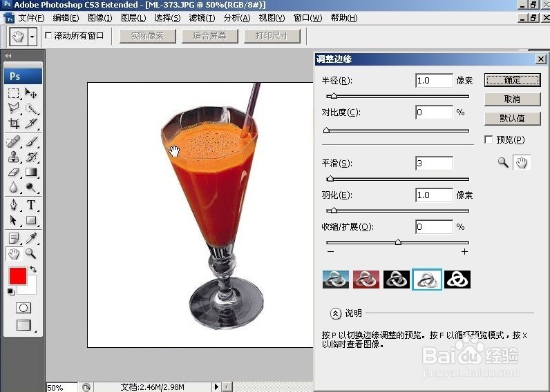Select the Eraser tool

coord(13,172)
